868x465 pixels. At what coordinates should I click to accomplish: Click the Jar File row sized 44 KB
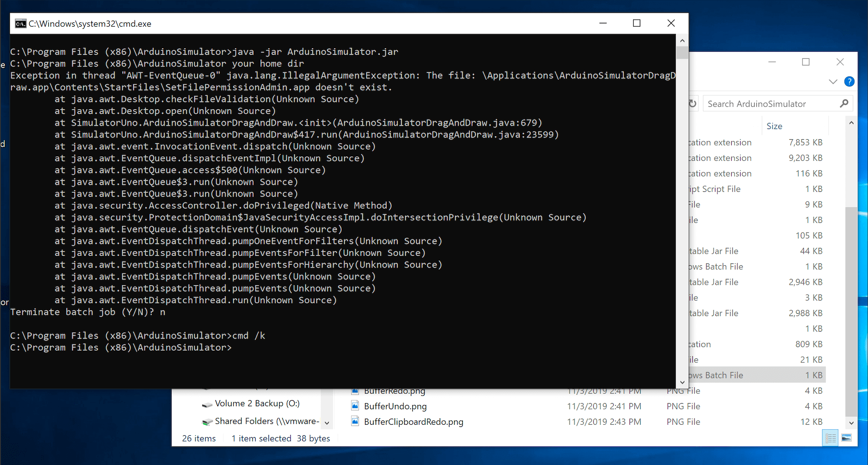[757, 251]
